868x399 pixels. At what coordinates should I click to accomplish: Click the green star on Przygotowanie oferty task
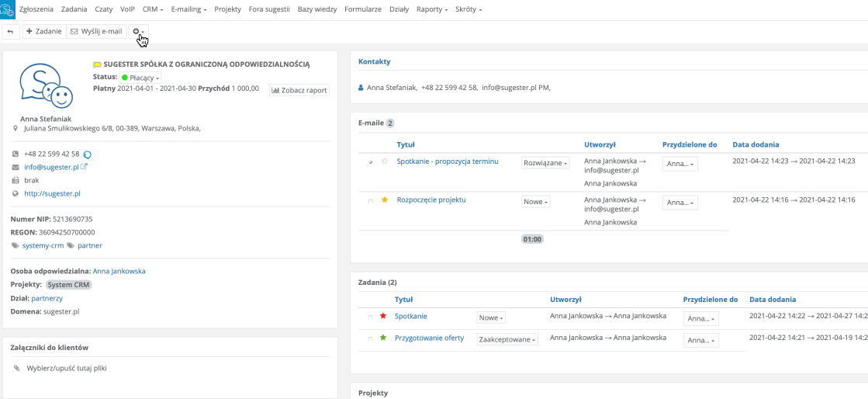382,338
